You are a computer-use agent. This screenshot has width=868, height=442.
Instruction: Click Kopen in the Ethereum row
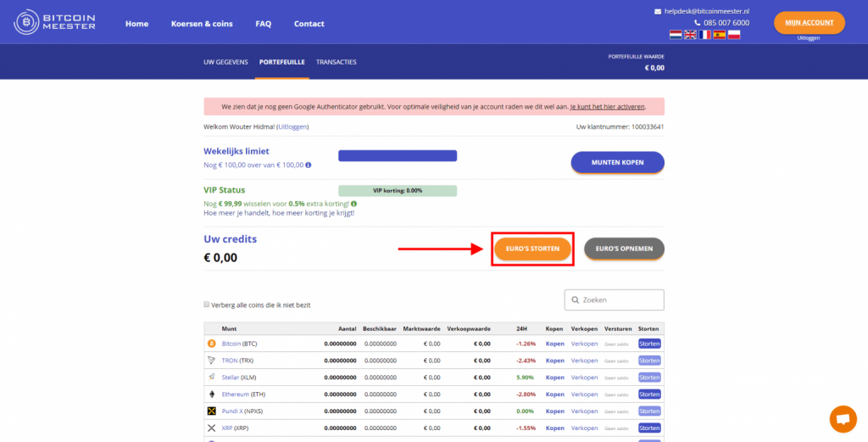coord(554,394)
